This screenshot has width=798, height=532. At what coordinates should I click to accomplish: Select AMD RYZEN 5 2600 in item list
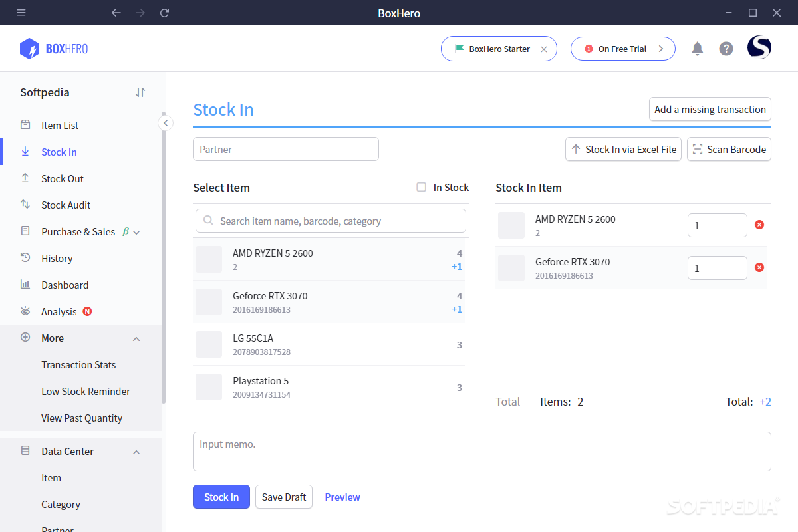point(329,259)
